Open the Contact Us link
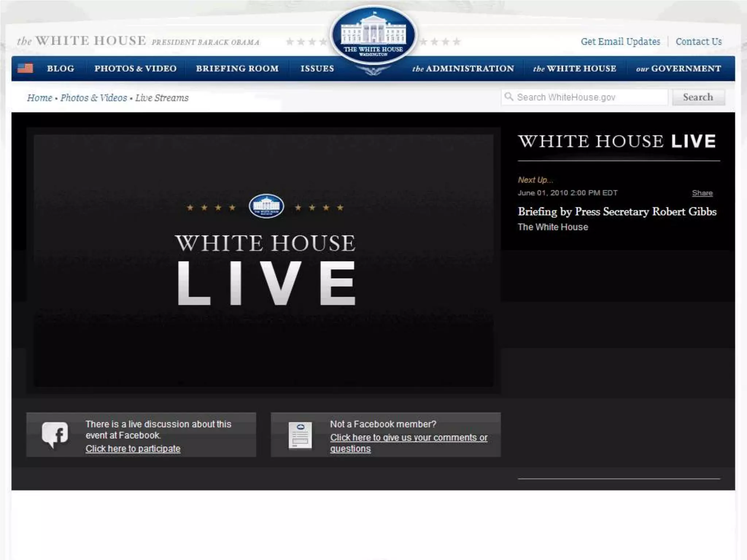Image resolution: width=747 pixels, height=560 pixels. pyautogui.click(x=698, y=42)
